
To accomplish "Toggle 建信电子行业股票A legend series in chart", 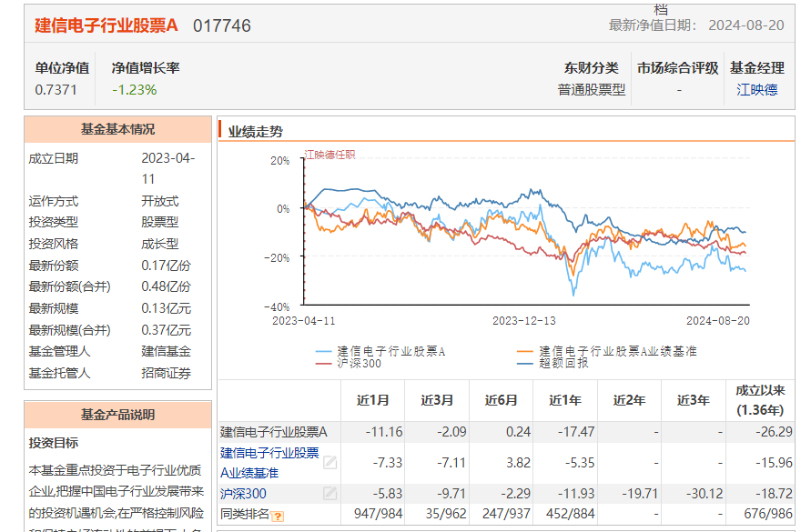I will tap(381, 350).
